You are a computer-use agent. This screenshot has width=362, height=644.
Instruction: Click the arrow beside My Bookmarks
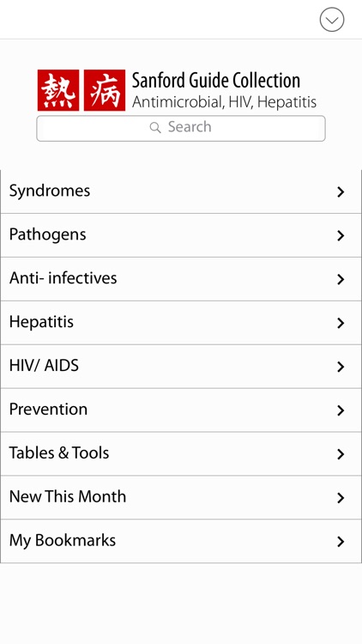341,542
